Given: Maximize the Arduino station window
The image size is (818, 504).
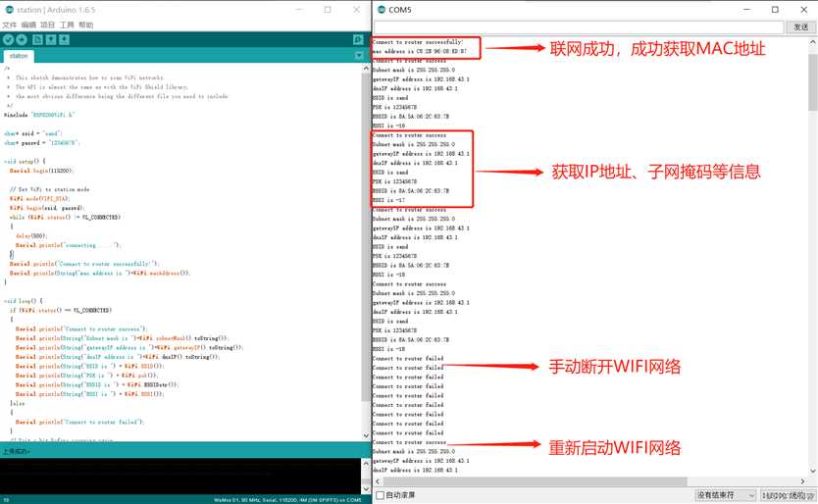Looking at the screenshot, I should tap(328, 10).
